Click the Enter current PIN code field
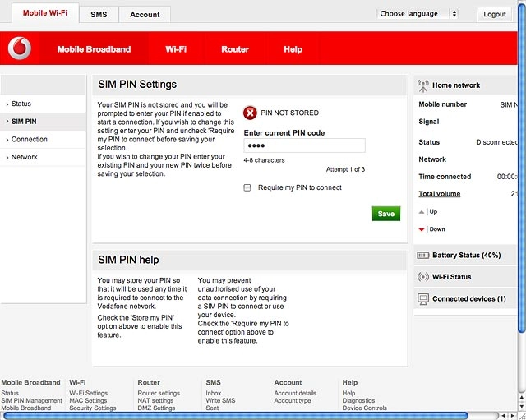Viewport: 526px width, 420px height. [305, 145]
